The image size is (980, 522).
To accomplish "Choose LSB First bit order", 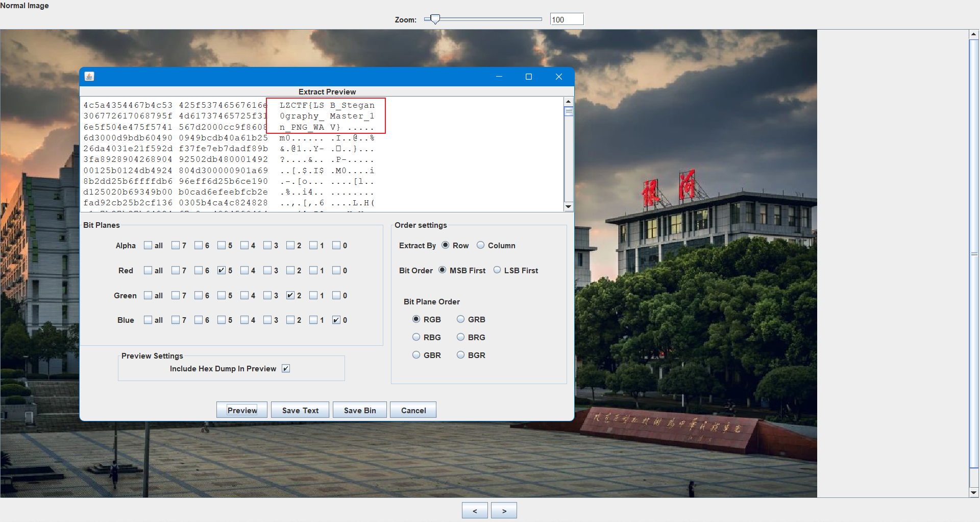I will (497, 270).
